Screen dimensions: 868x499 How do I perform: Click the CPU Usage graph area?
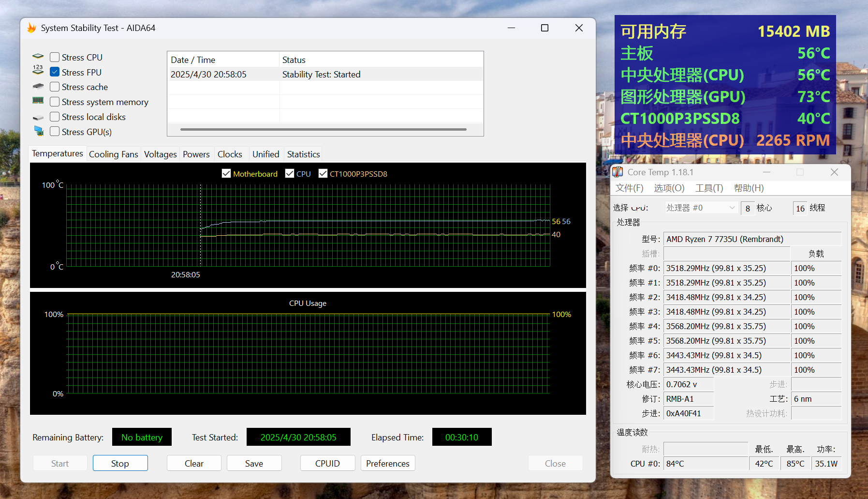click(308, 354)
